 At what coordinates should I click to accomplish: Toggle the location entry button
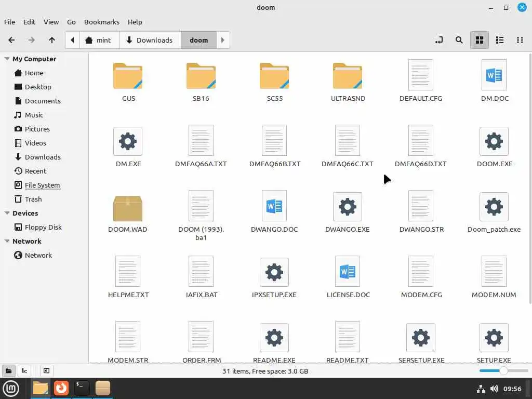(x=439, y=40)
